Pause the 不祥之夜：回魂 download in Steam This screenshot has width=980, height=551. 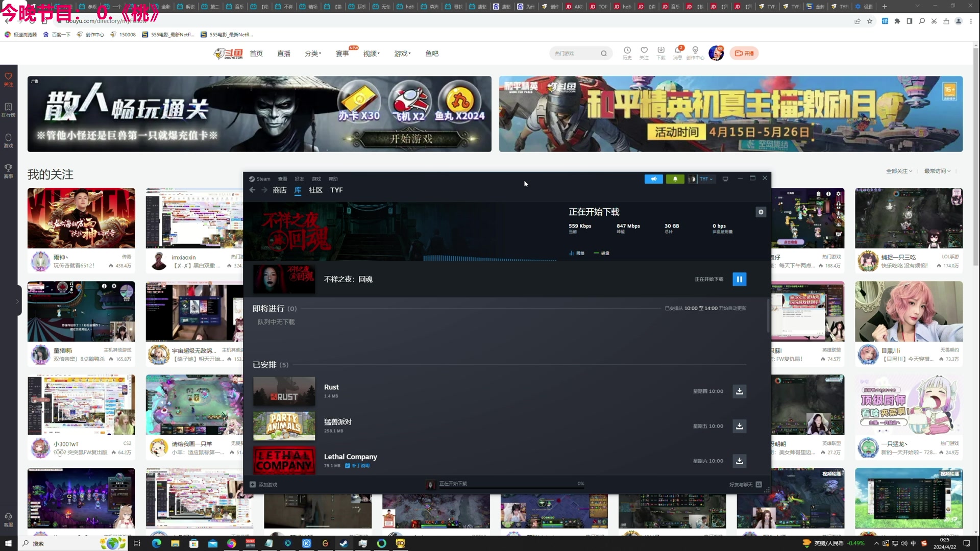point(739,279)
